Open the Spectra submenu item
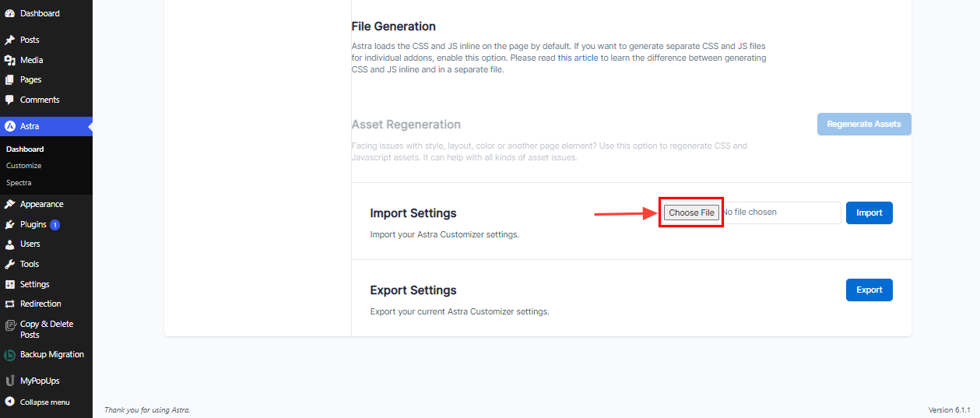This screenshot has height=418, width=980. click(19, 182)
